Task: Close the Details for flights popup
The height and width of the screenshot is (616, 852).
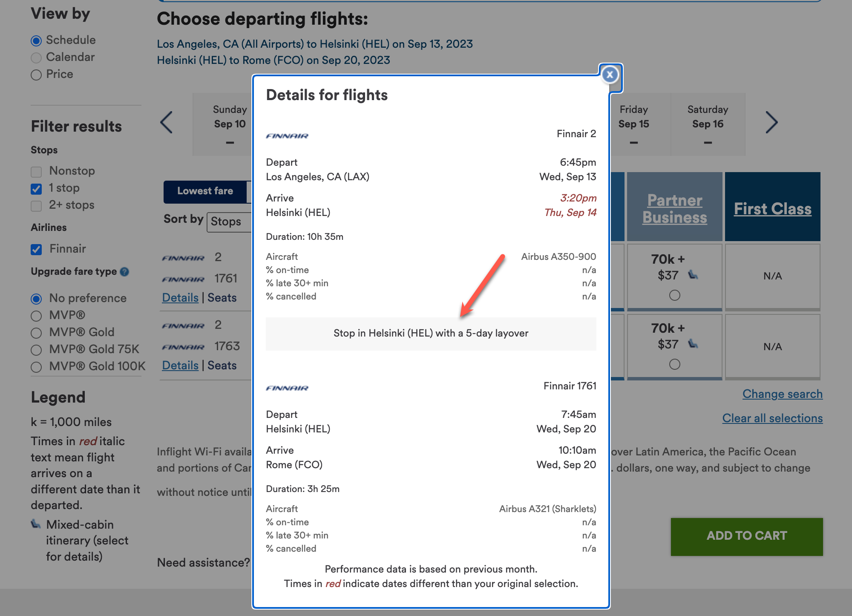Action: 610,75
